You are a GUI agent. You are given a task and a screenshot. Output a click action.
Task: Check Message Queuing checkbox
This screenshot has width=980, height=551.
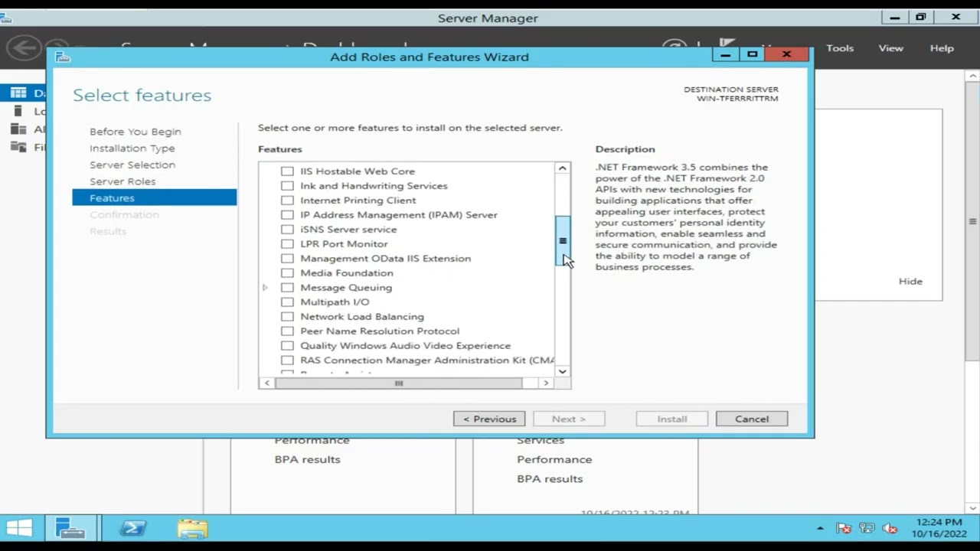pos(287,288)
